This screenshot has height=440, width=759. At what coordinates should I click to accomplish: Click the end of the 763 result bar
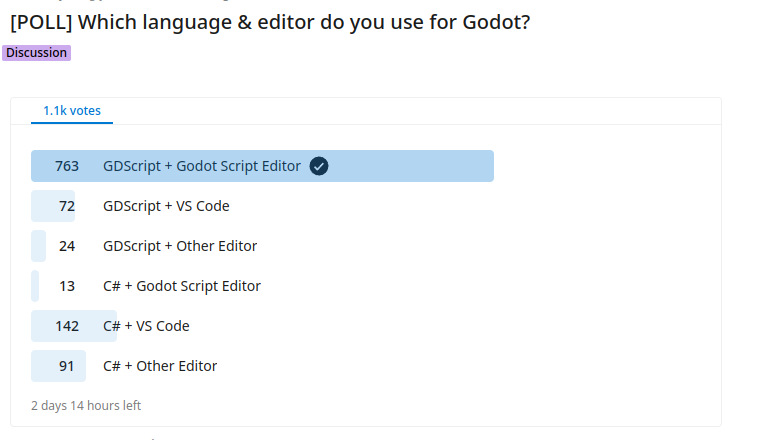coord(488,166)
